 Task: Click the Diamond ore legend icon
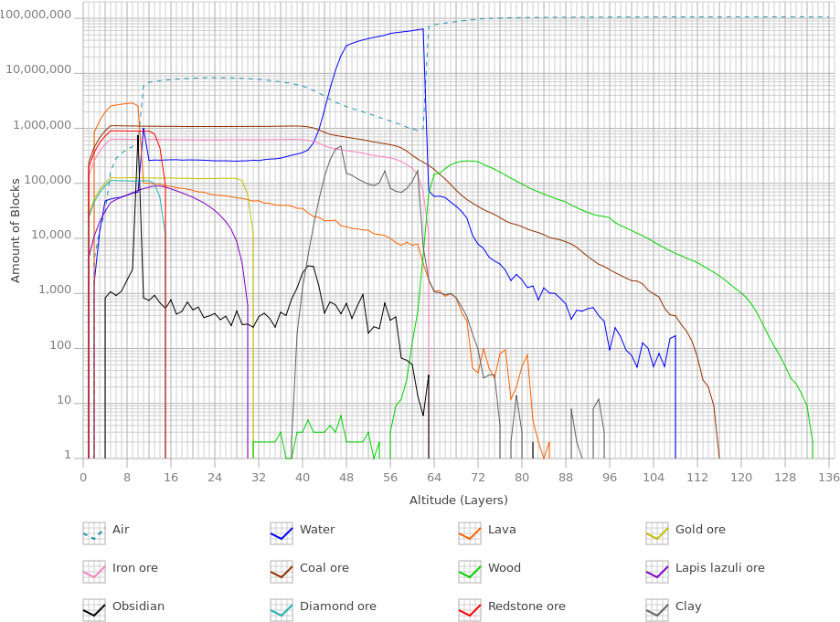(x=282, y=610)
